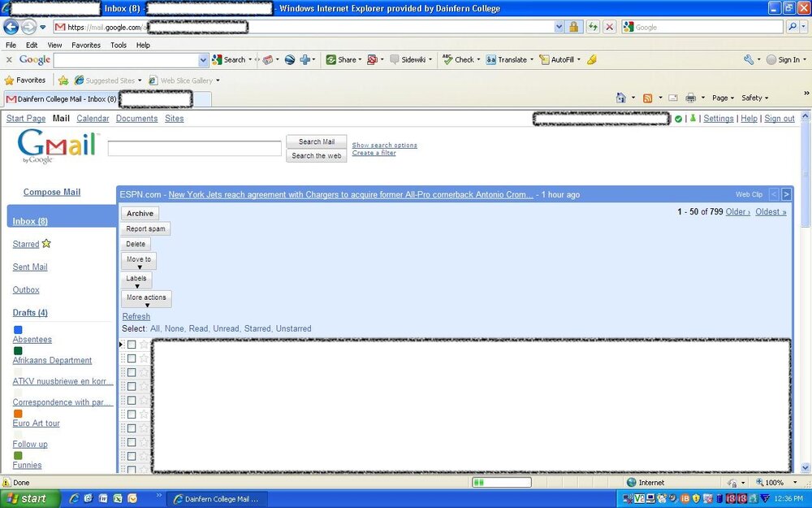Toggle the star of the second message row
This screenshot has width=812, height=508.
(x=144, y=358)
